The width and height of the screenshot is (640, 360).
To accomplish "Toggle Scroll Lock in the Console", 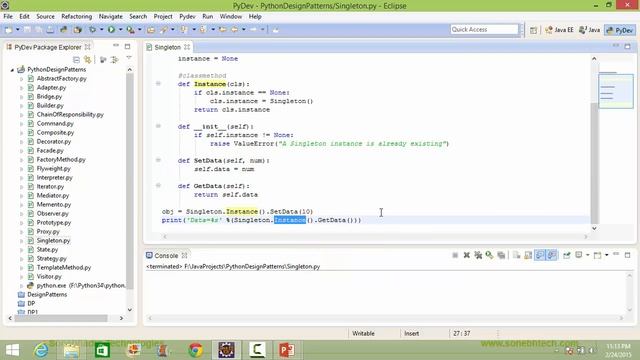I will tap(528, 255).
